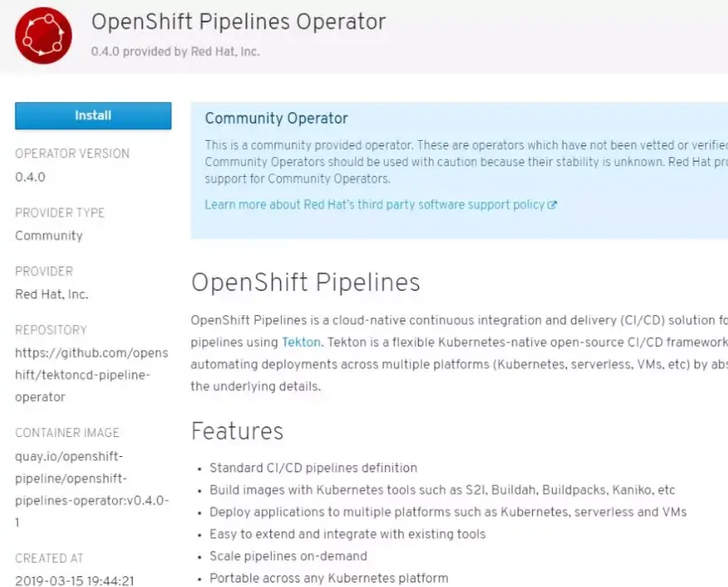Click the OpenShift Pipelines Operator red logo
Image resolution: width=728 pixels, height=587 pixels.
(43, 35)
